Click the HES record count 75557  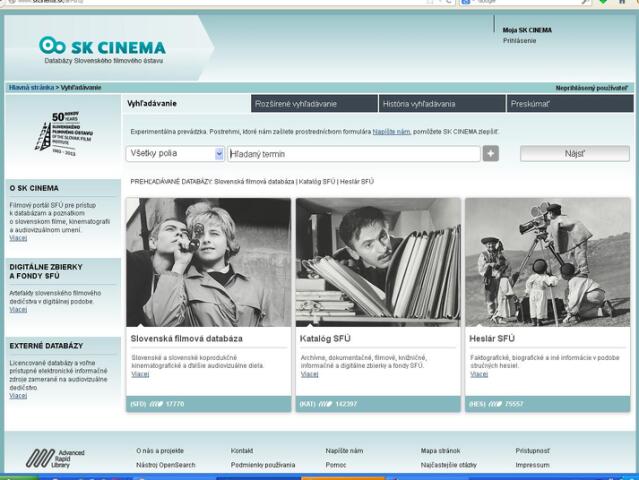[514, 404]
